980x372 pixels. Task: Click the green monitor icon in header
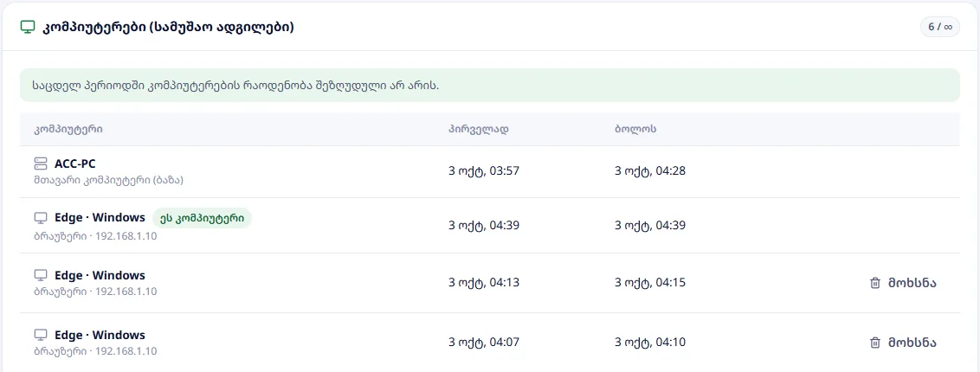(27, 28)
